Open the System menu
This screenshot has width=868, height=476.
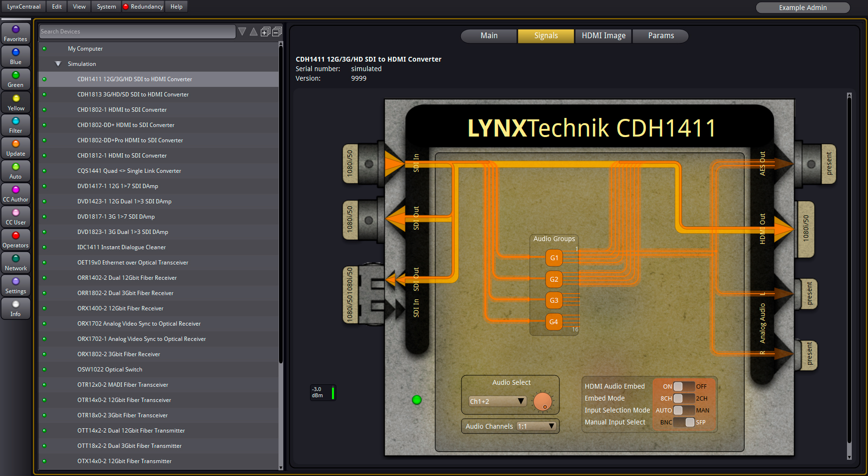tap(106, 7)
